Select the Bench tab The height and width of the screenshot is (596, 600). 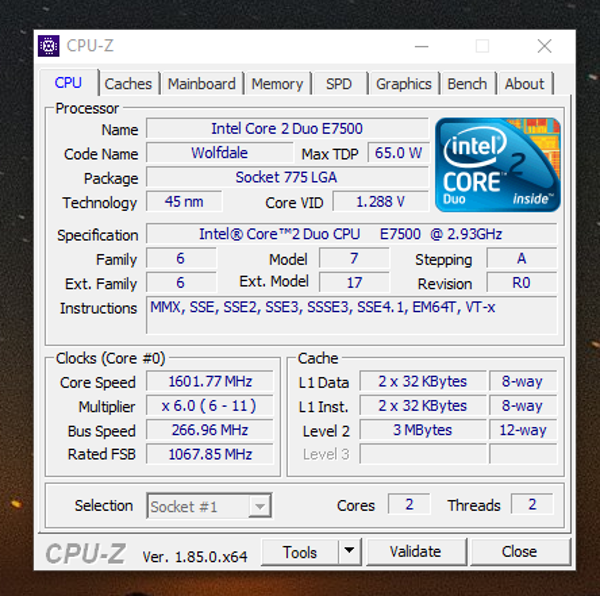click(467, 84)
